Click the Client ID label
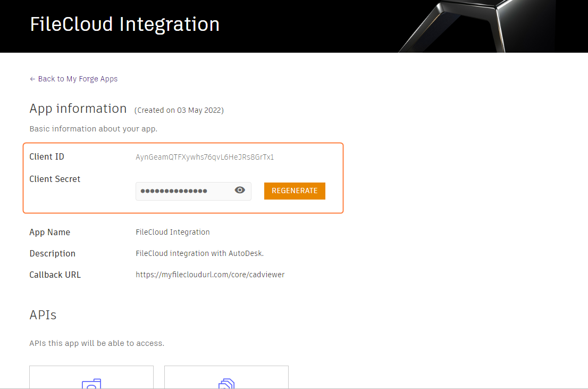Image resolution: width=588 pixels, height=389 pixels. click(47, 157)
